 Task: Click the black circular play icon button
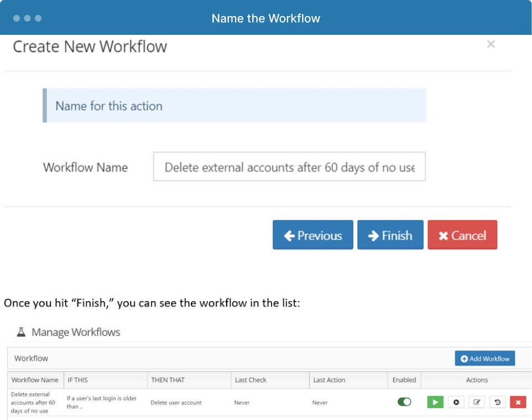[x=456, y=402]
